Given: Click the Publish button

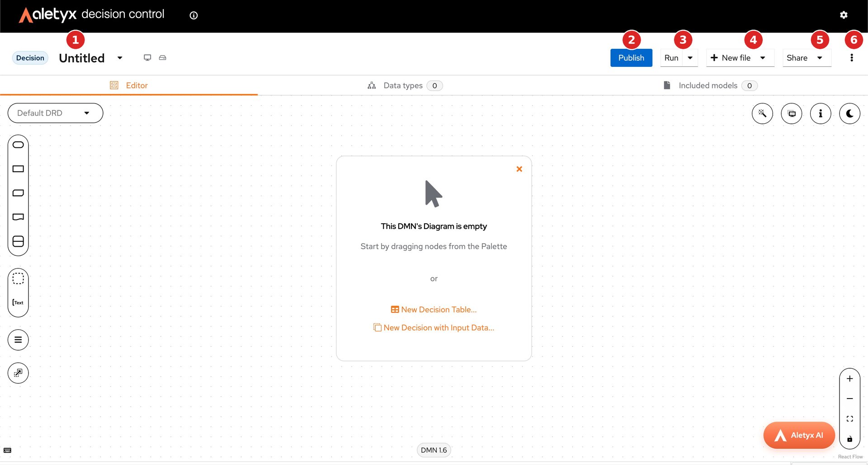Looking at the screenshot, I should point(631,58).
